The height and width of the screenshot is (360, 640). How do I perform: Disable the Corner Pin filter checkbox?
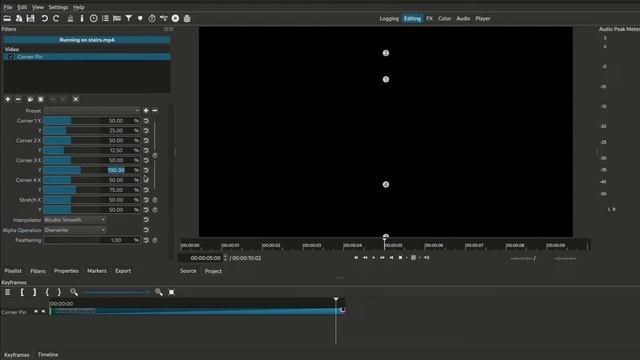(11, 57)
